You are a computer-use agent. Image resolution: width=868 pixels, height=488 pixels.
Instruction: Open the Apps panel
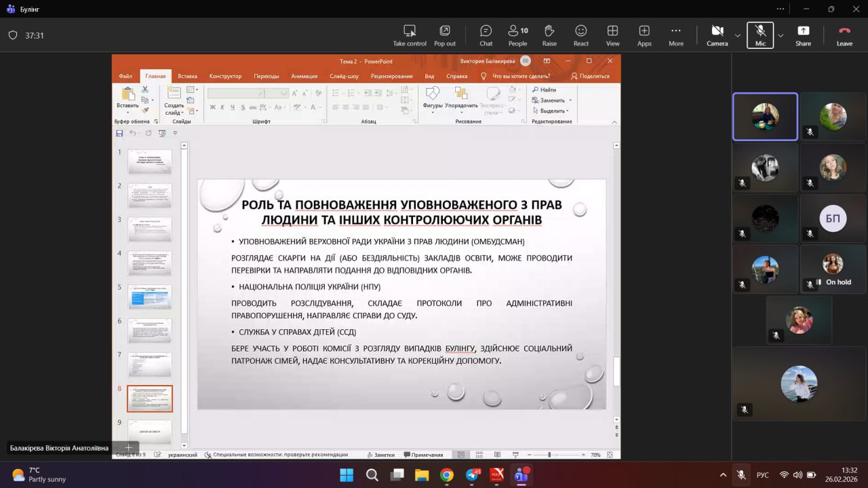(x=644, y=35)
